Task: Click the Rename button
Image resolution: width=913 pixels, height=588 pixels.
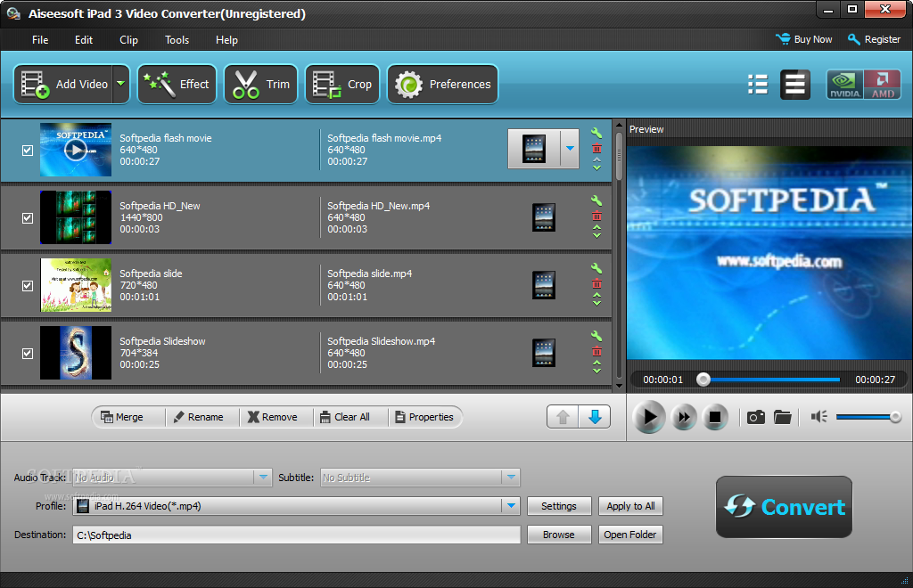Action: pyautogui.click(x=198, y=417)
